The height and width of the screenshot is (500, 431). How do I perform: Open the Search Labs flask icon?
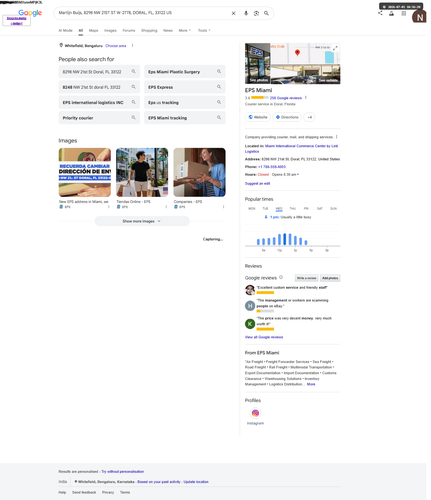click(x=392, y=13)
